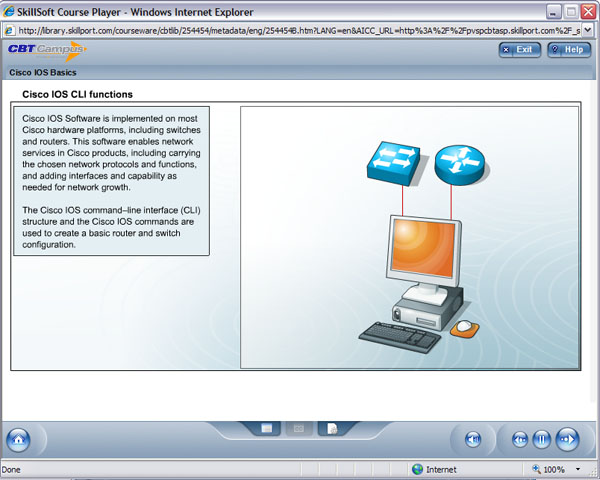
Task: Click the 'Done' status bar text
Action: tap(11, 470)
